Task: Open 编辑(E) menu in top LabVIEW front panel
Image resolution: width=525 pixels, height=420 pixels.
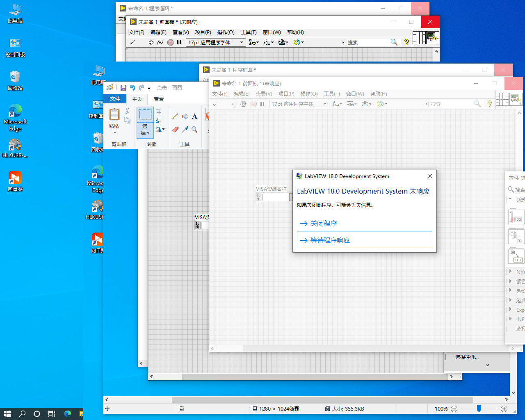Action: click(158, 32)
